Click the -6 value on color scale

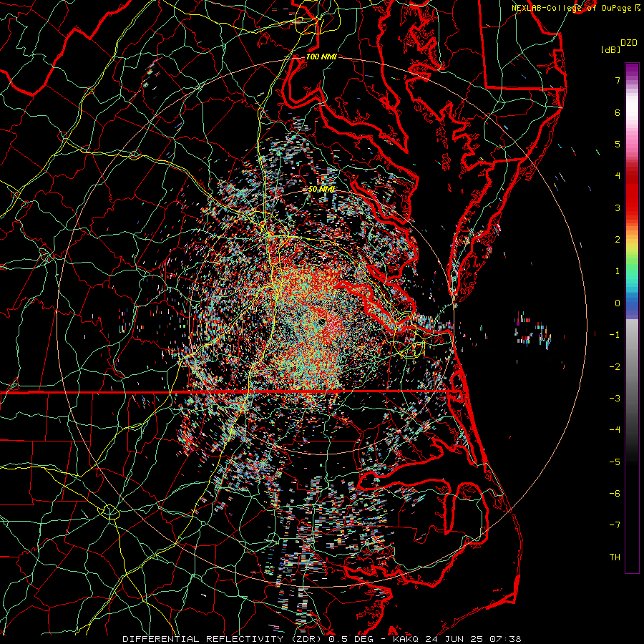pyautogui.click(x=615, y=494)
